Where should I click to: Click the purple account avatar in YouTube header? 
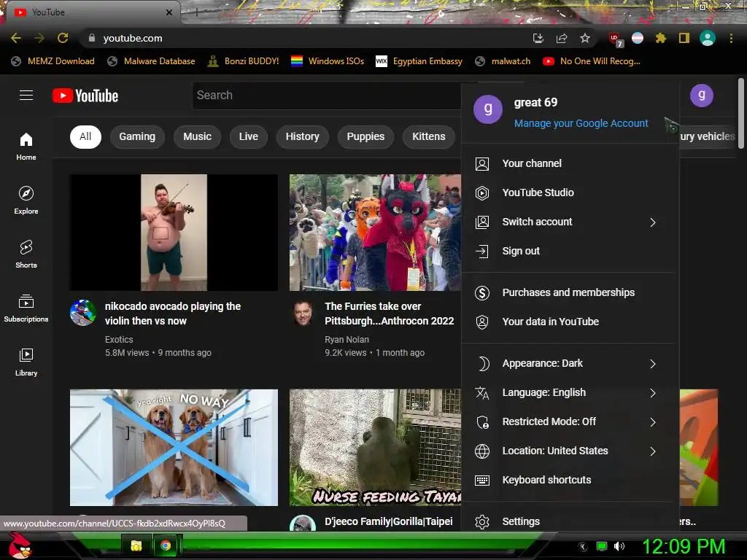[x=702, y=96]
